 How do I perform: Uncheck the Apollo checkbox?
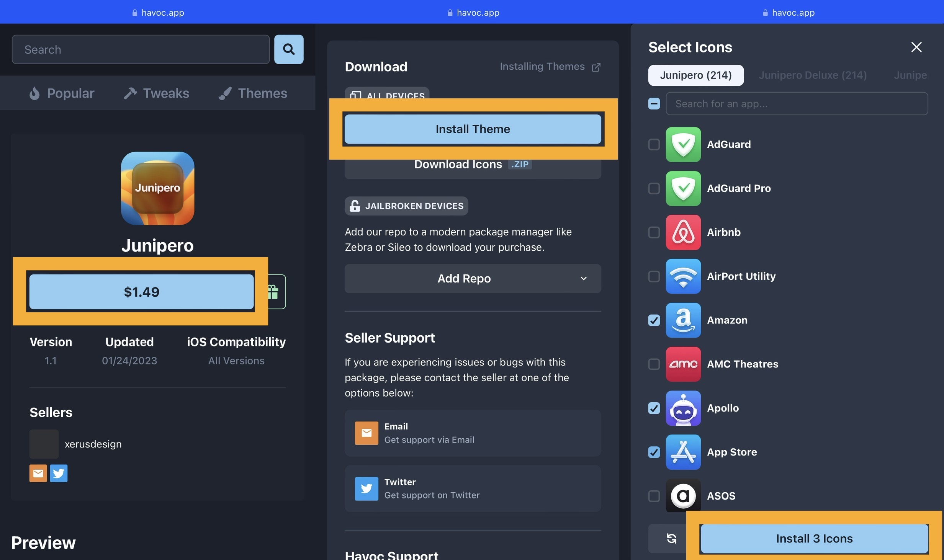click(654, 408)
